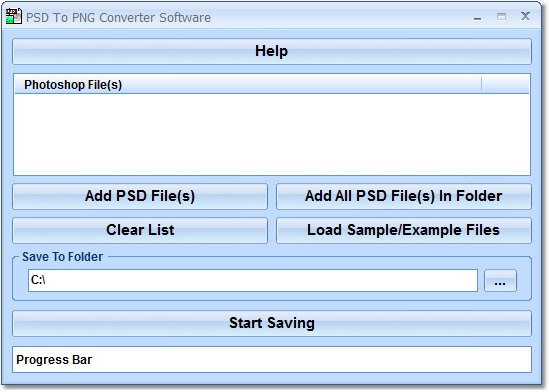Load Sample/Example Files
Viewport: 549px width, 392px height.
(x=404, y=230)
